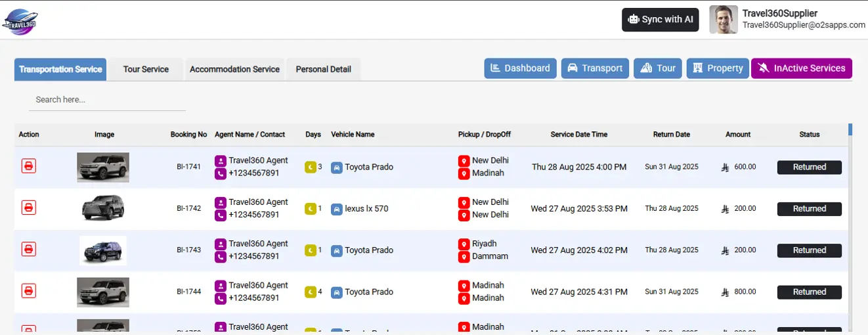This screenshot has width=868, height=335.
Task: Click the Status column header
Action: click(x=810, y=134)
